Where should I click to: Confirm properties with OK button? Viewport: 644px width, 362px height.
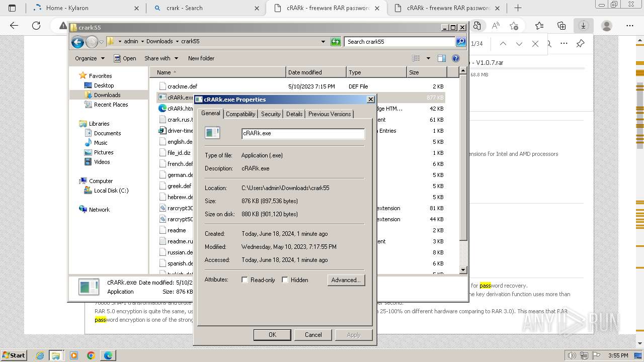point(272,335)
